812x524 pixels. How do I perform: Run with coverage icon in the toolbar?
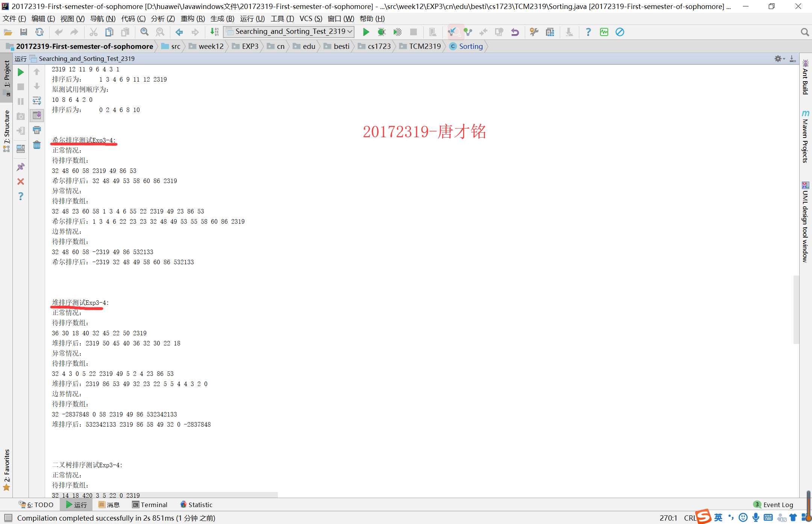pyautogui.click(x=397, y=32)
